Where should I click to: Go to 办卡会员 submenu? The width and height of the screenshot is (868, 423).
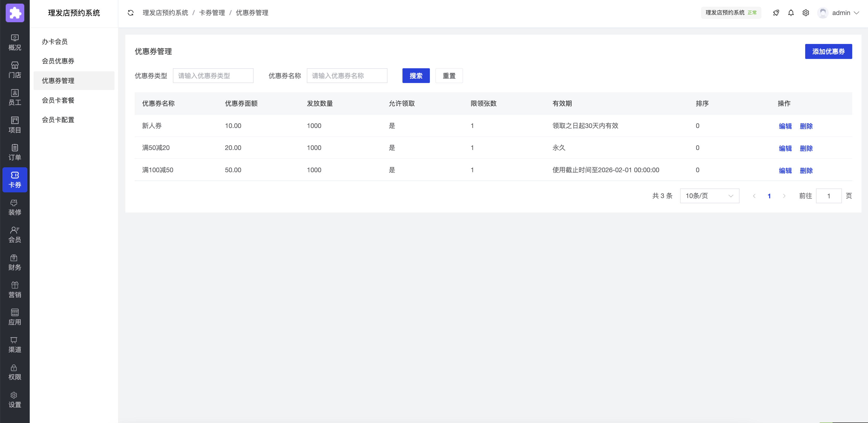74,41
